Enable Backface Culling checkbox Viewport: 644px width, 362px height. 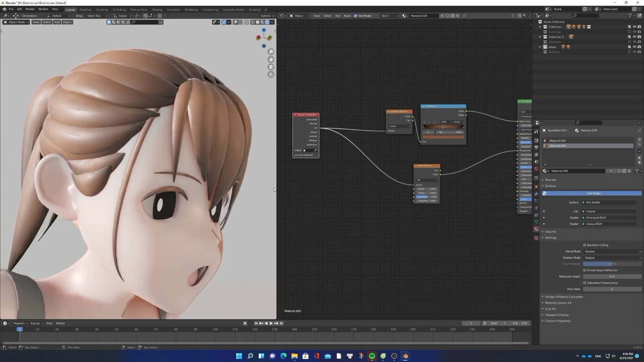pos(585,245)
